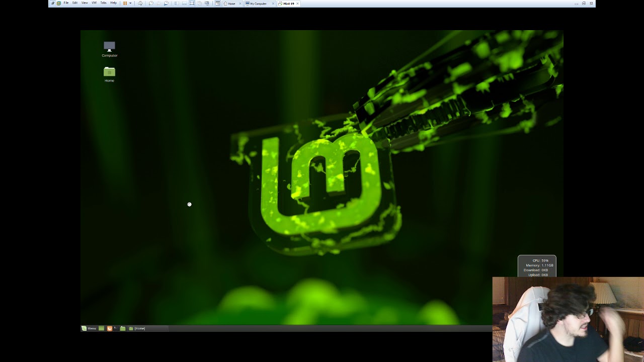Expand the power options dropdown arrow

click(130, 3)
